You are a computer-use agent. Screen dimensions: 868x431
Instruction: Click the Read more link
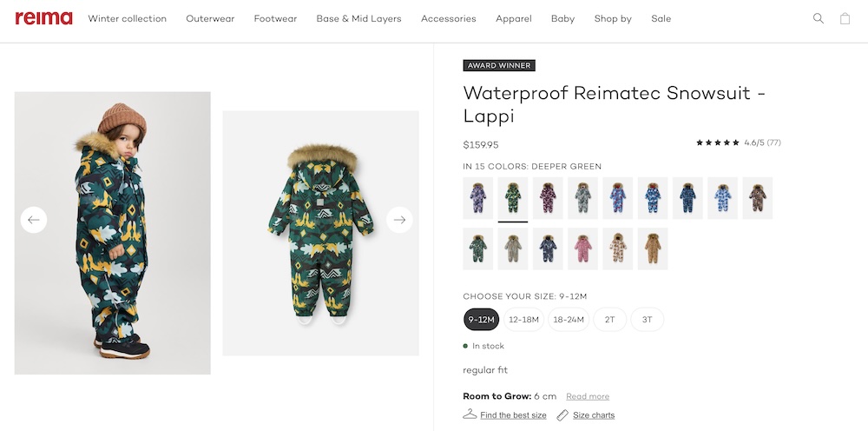tap(588, 396)
